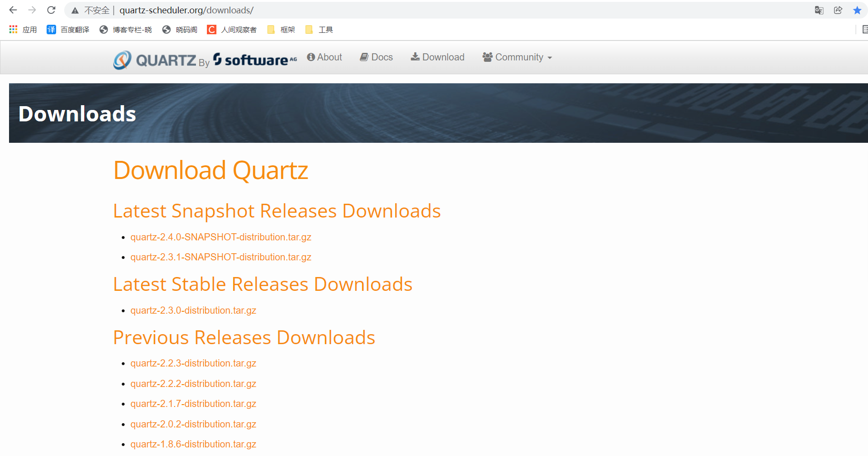This screenshot has height=456, width=868.
Task: Click the Previous Releases Downloads heading
Action: tap(244, 337)
